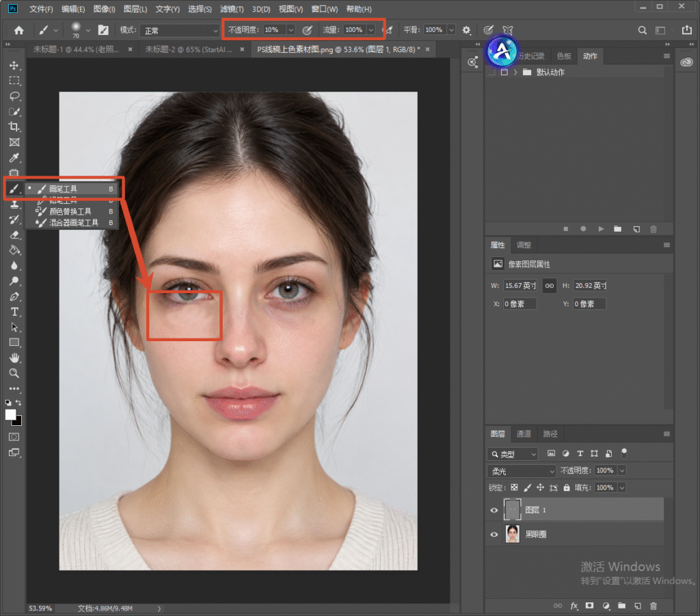Open the blend 模式 dropdown showing 正常
The height and width of the screenshot is (616, 700).
coord(180,30)
